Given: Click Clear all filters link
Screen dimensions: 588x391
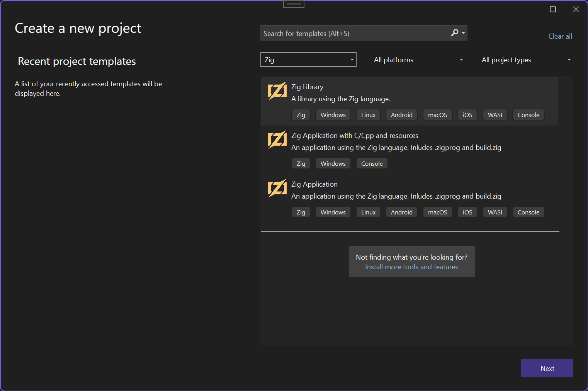Looking at the screenshot, I should [x=560, y=36].
